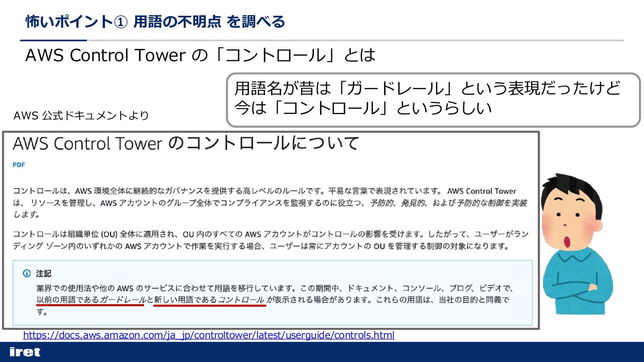Viewport: 644px width, 362px height.
Task: Click paragraph starting コントロールは組織単位 (OU)
Action: click(x=271, y=240)
